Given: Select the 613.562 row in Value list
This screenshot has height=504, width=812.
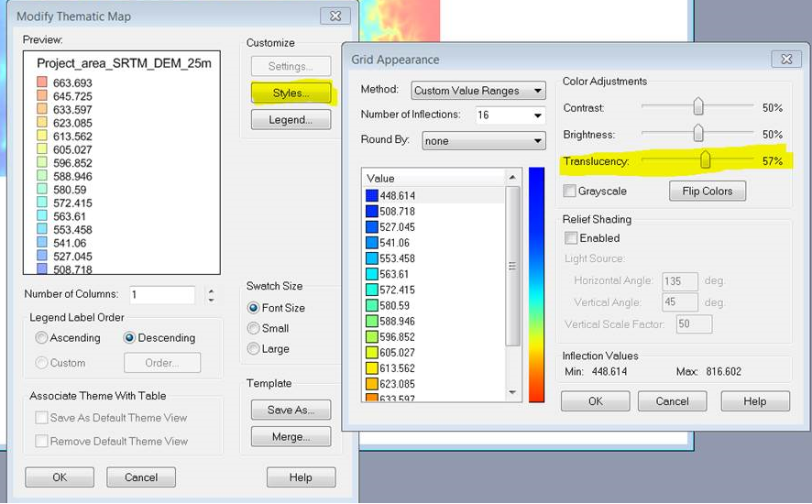Looking at the screenshot, I should pyautogui.click(x=434, y=367).
